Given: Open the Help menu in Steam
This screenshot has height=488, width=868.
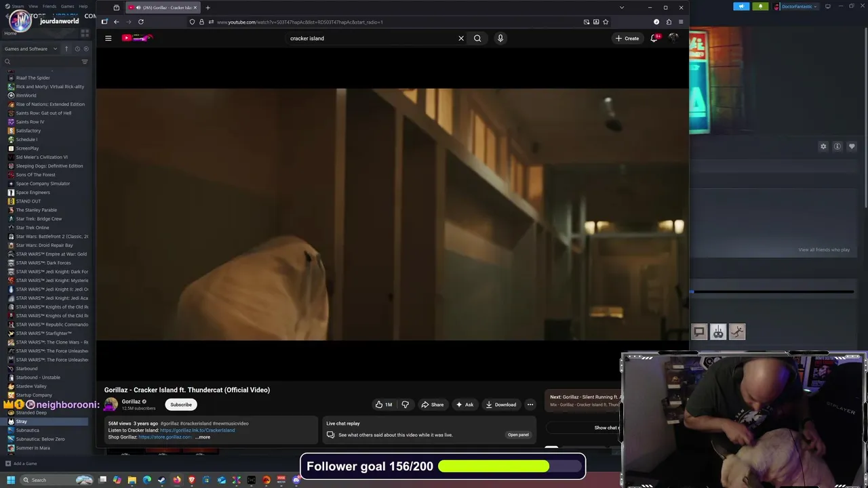Looking at the screenshot, I should point(83,6).
